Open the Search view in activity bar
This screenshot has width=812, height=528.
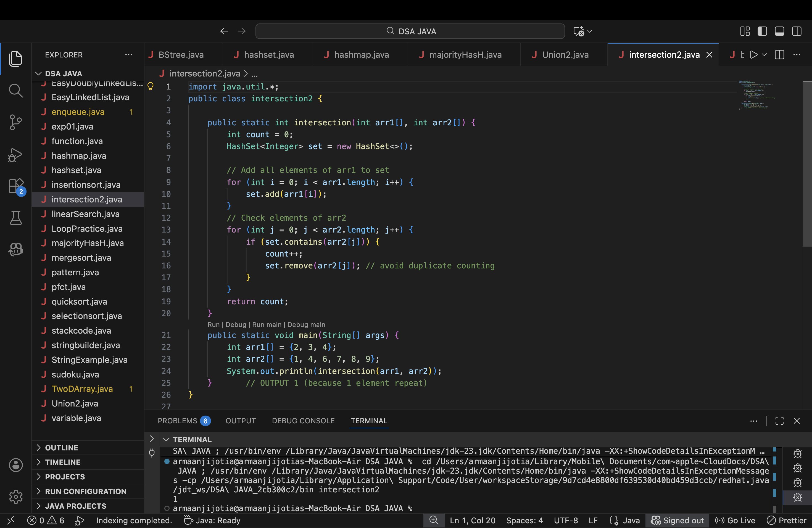click(15, 90)
